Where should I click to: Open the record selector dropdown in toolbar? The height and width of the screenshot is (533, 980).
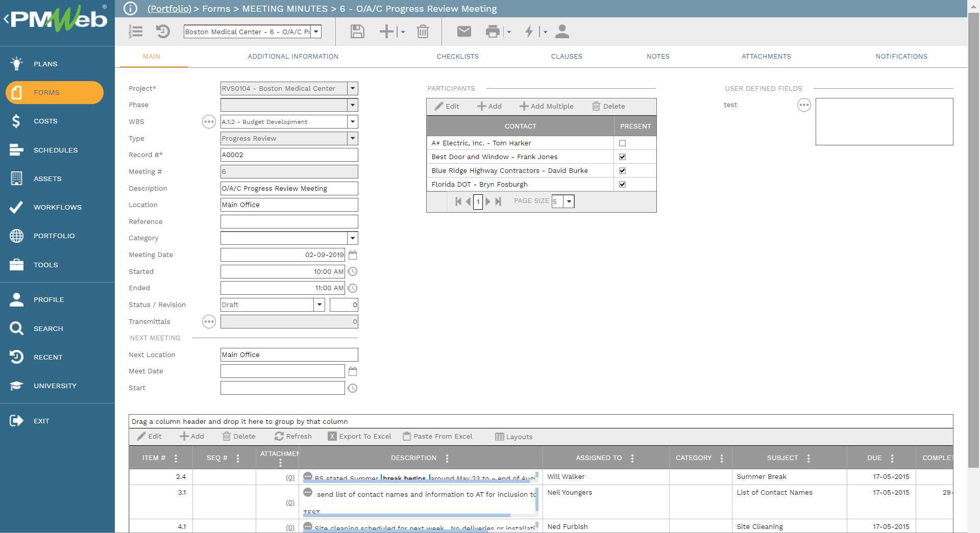[x=316, y=32]
